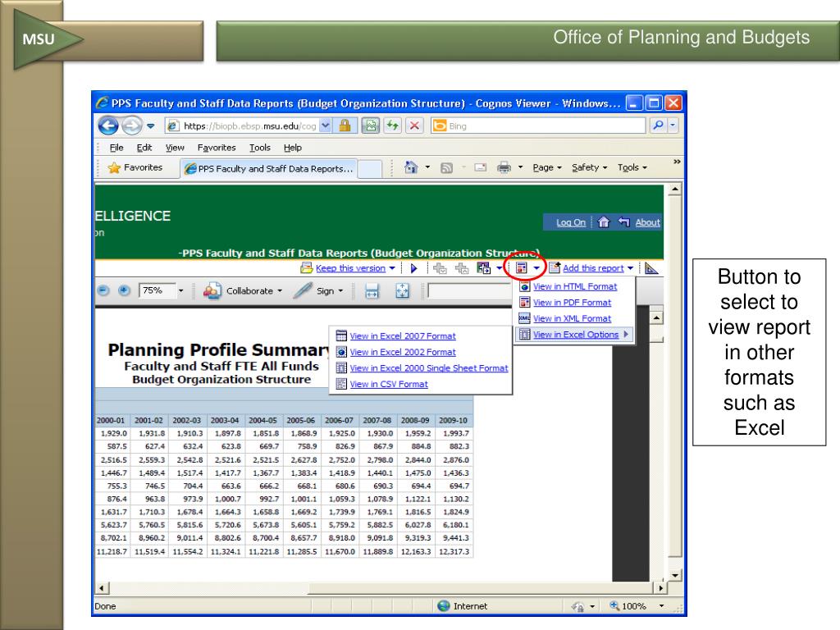Click the Print icon
This screenshot has width=840, height=630.
point(504,167)
